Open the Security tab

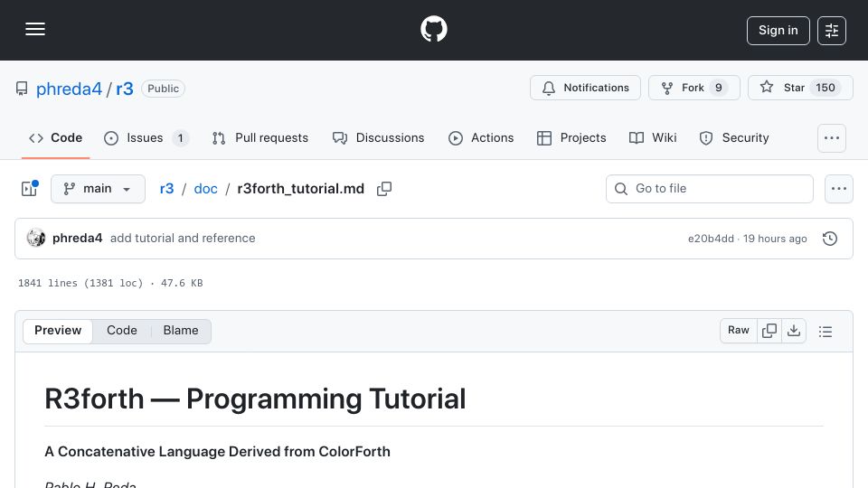pyautogui.click(x=734, y=137)
